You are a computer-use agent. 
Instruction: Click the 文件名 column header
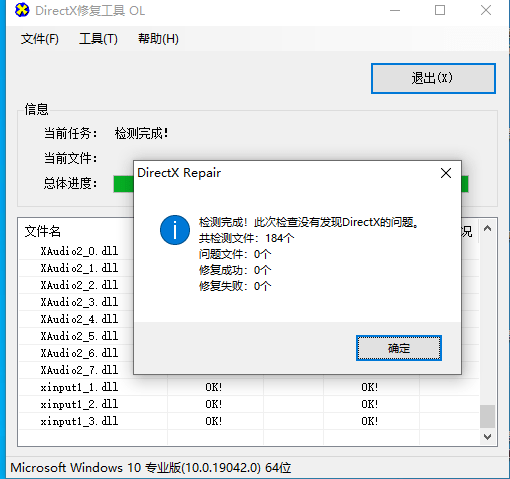click(x=43, y=231)
